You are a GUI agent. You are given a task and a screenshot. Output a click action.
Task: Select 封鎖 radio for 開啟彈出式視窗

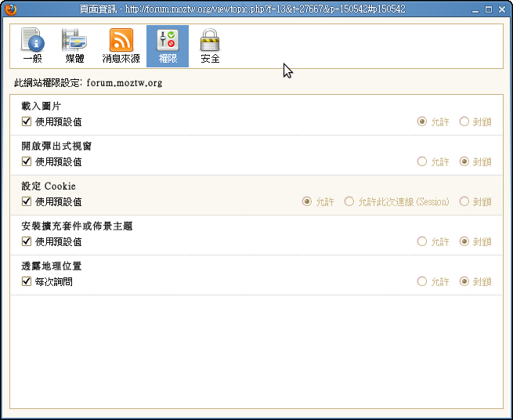click(x=464, y=161)
